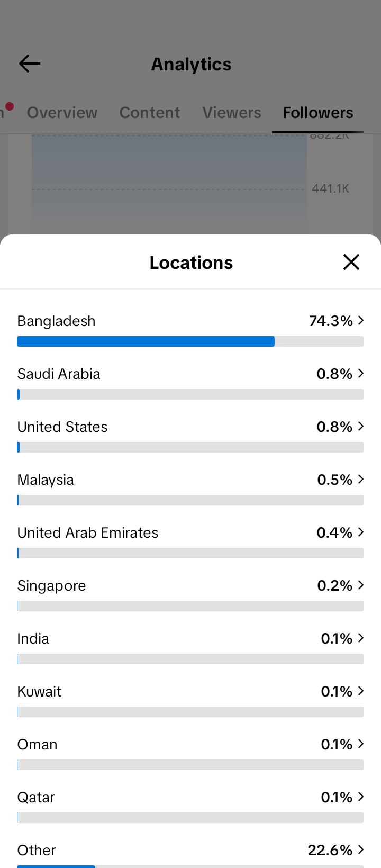This screenshot has height=868, width=381.
Task: Tap the back arrow in Analytics header
Action: (x=30, y=64)
